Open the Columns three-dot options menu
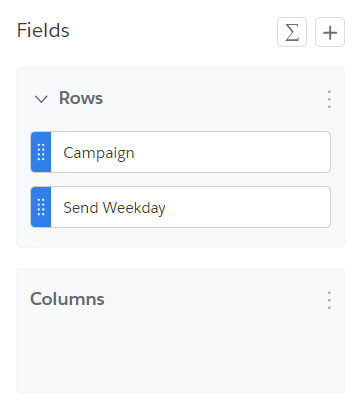Image resolution: width=362 pixels, height=406 pixels. [x=329, y=300]
